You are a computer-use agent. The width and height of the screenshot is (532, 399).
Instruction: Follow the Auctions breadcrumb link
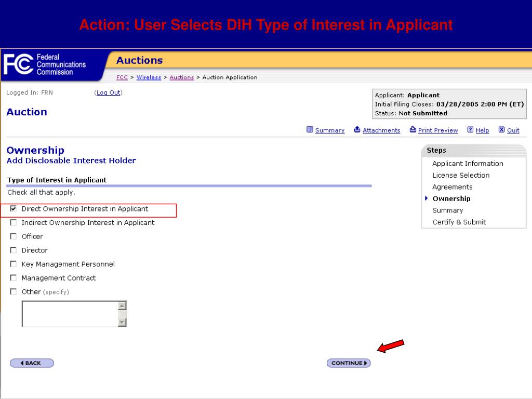point(181,77)
